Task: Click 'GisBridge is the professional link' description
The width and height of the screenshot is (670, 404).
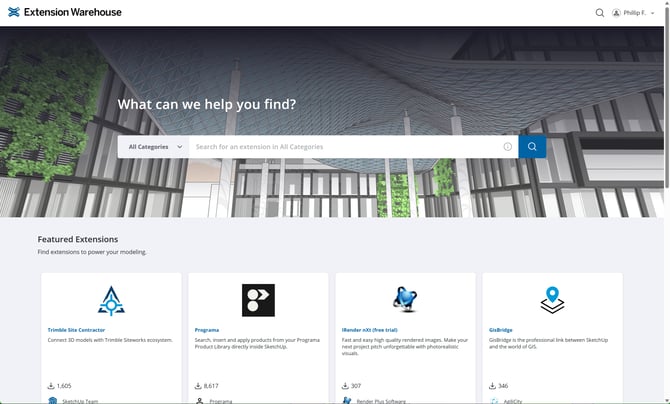Action: pyautogui.click(x=548, y=343)
